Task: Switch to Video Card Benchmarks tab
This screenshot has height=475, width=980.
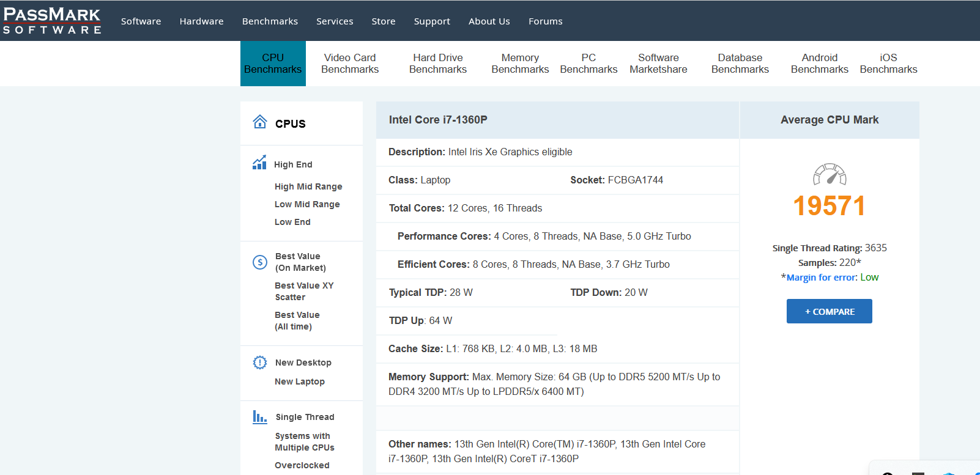Action: tap(350, 64)
